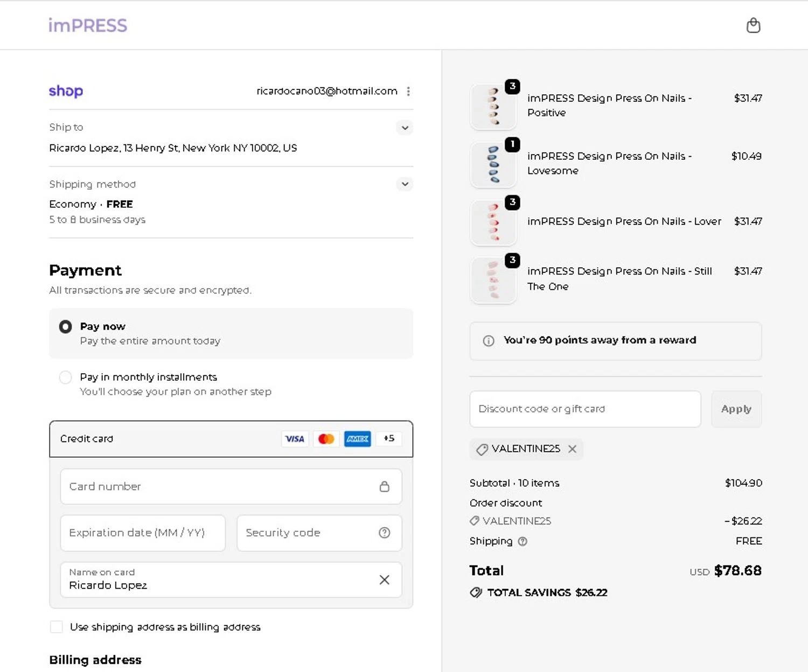Open Shipping help question icon
The width and height of the screenshot is (808, 672).
523,542
